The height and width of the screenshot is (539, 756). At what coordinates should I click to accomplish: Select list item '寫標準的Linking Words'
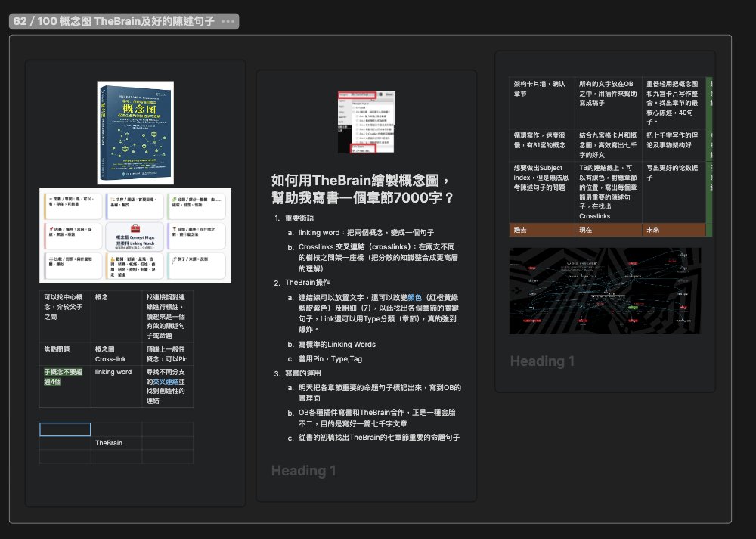(x=336, y=344)
